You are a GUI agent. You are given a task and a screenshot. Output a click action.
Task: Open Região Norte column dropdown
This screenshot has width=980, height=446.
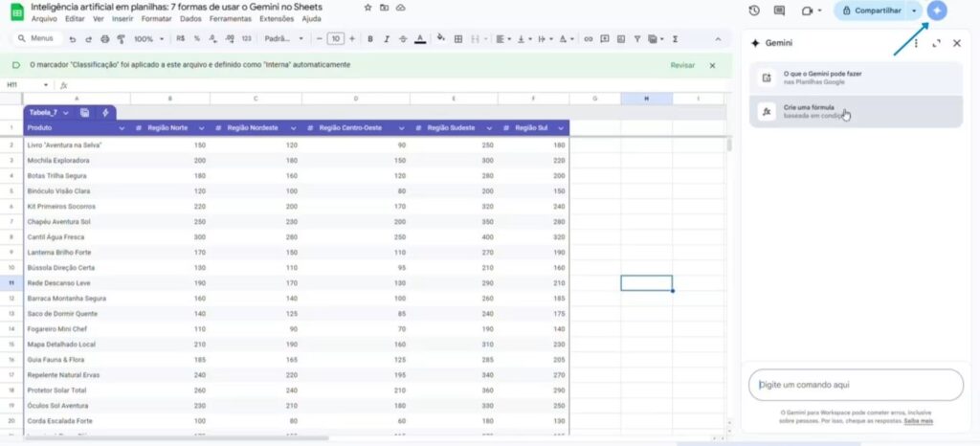click(201, 128)
